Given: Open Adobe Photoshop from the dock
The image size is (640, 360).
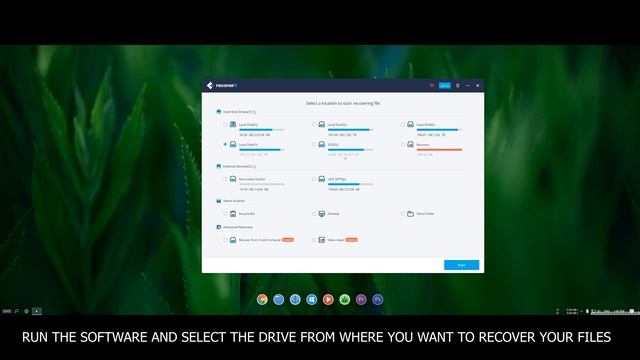Looking at the screenshot, I should pyautogui.click(x=378, y=300).
